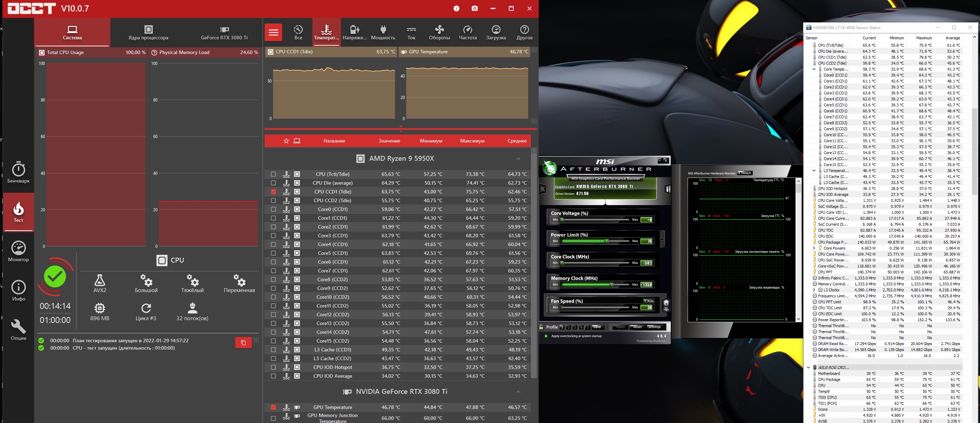Collapse the NVIDIA GeForce RTX 3080 Ti group

pos(518,391)
